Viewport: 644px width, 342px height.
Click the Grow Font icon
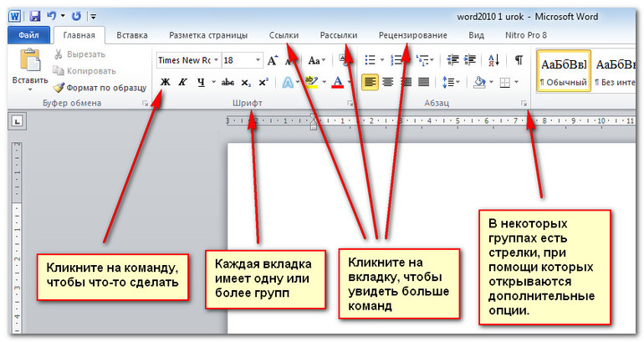point(273,60)
